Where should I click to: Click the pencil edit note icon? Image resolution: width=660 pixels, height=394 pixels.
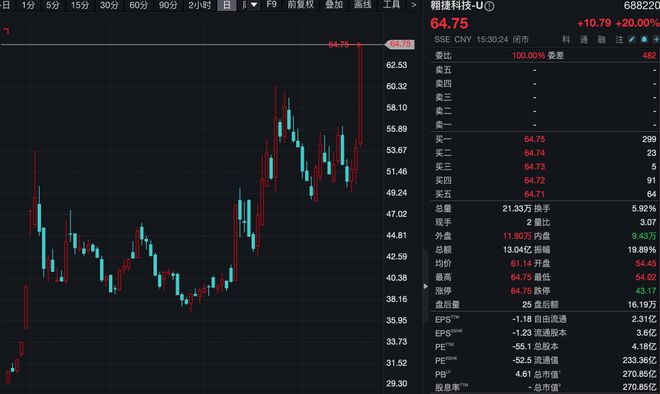(631, 40)
